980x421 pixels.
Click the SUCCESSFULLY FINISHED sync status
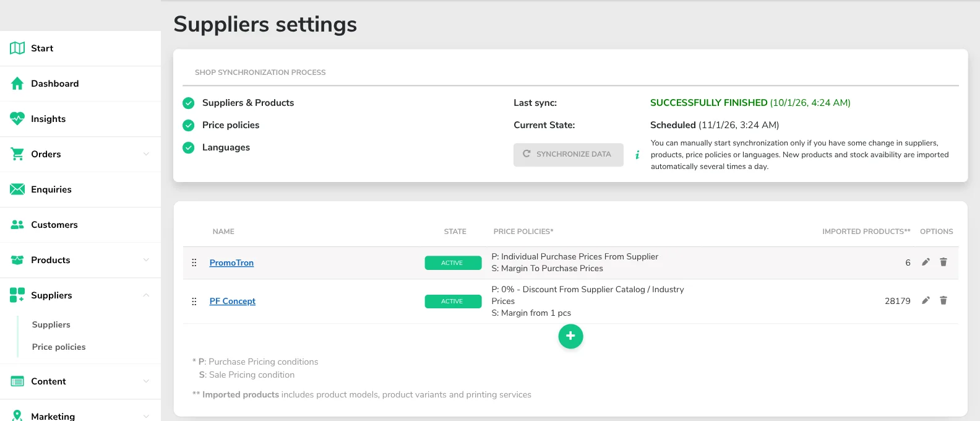tap(709, 103)
